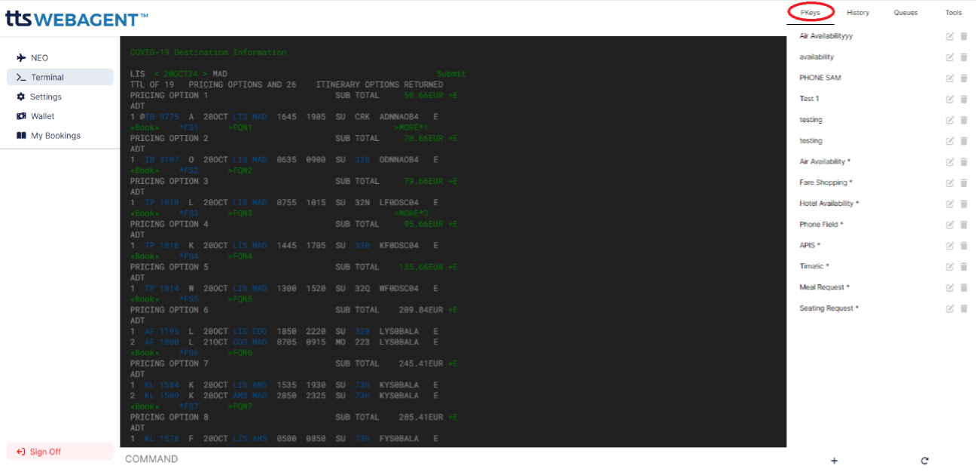The image size is (980, 472).
Task: Delete the 'Test 1' PKey
Action: [964, 99]
